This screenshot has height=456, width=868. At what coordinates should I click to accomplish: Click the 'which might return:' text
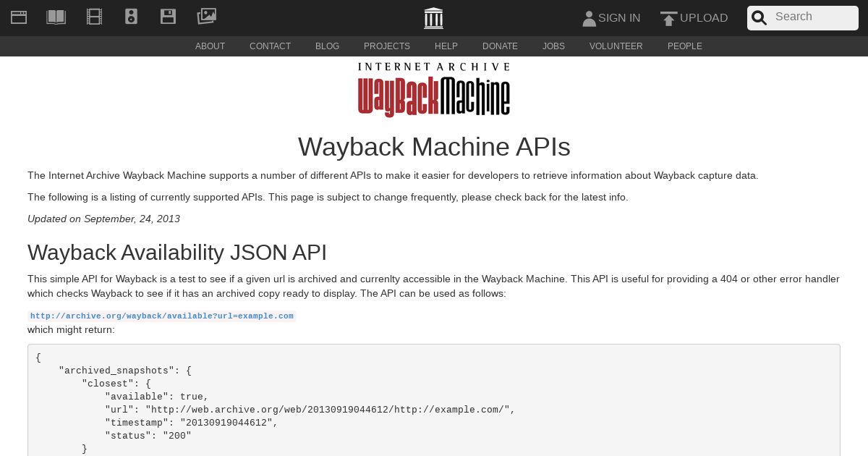coord(71,330)
